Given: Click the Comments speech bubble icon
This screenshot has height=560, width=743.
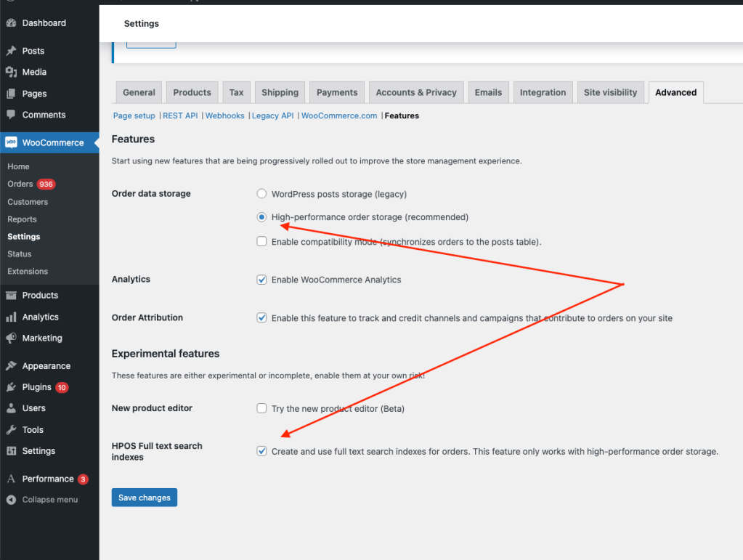Looking at the screenshot, I should (x=11, y=115).
